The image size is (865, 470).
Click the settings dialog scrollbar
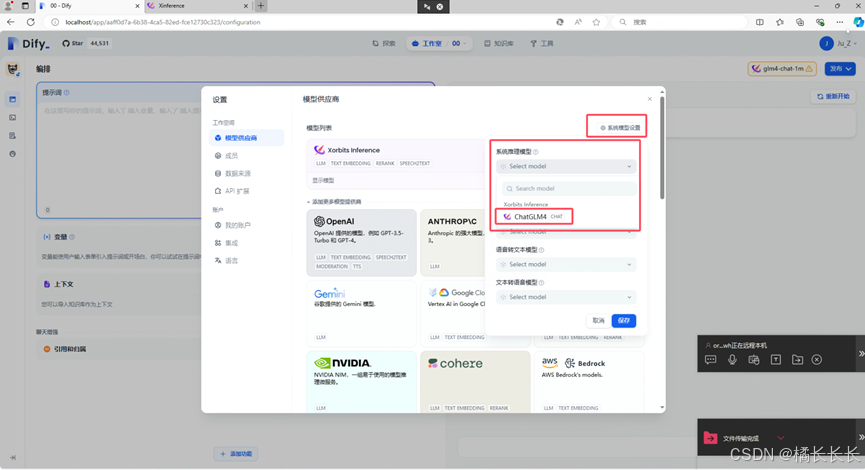click(662, 149)
